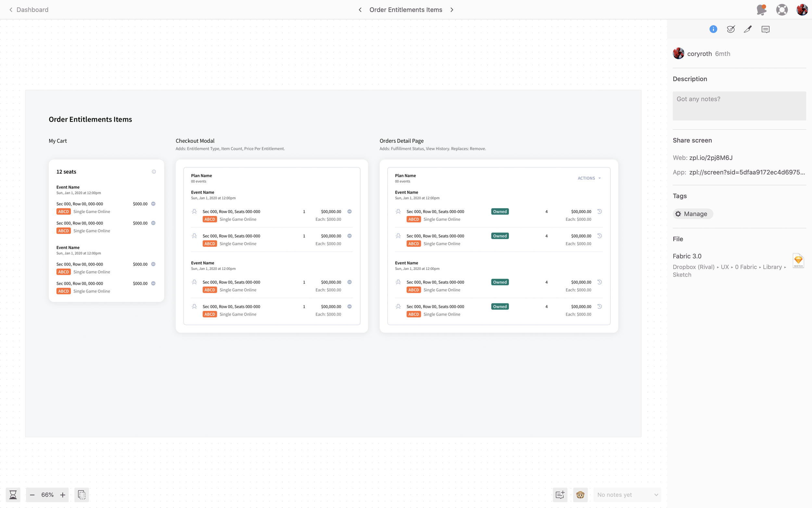Open the notifications bell icon
Viewport: 812px width, 508px height.
pyautogui.click(x=762, y=10)
